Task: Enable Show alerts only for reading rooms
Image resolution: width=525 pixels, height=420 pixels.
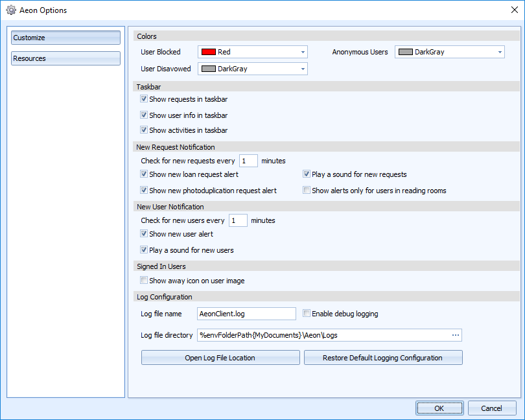Action: pos(307,191)
